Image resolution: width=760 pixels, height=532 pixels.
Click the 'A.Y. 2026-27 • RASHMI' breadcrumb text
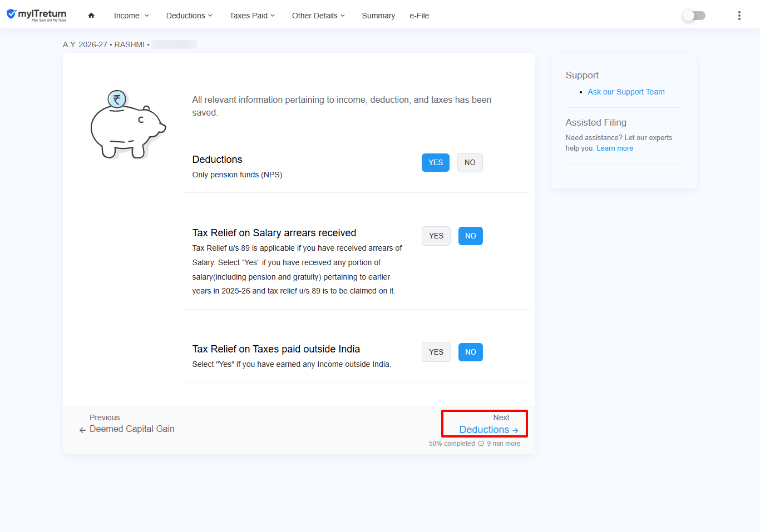[x=104, y=44]
